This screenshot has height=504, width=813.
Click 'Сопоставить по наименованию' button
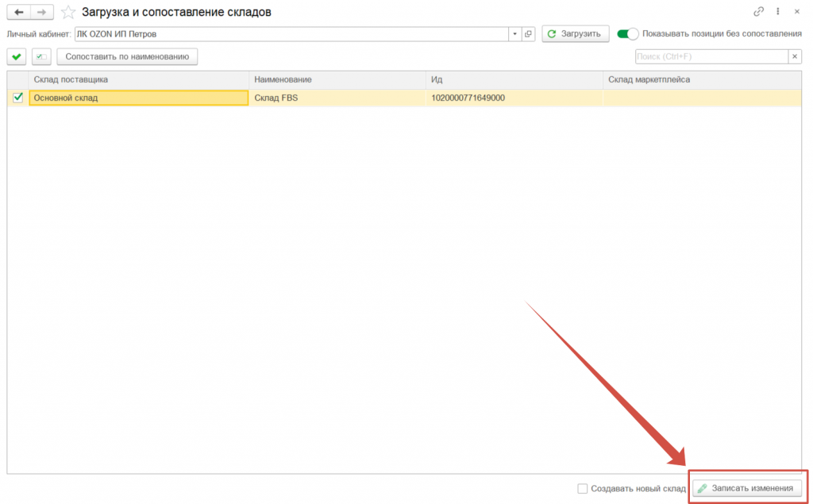point(127,56)
